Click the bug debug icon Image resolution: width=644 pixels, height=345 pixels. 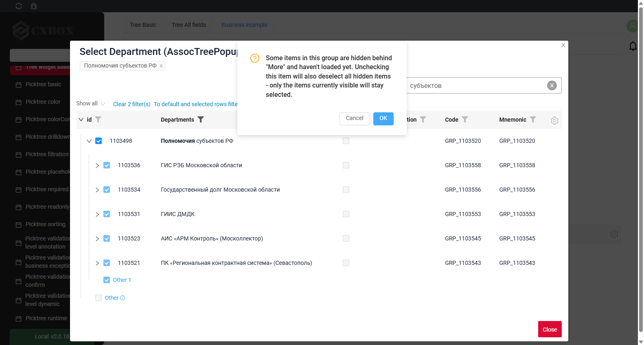[34, 6]
